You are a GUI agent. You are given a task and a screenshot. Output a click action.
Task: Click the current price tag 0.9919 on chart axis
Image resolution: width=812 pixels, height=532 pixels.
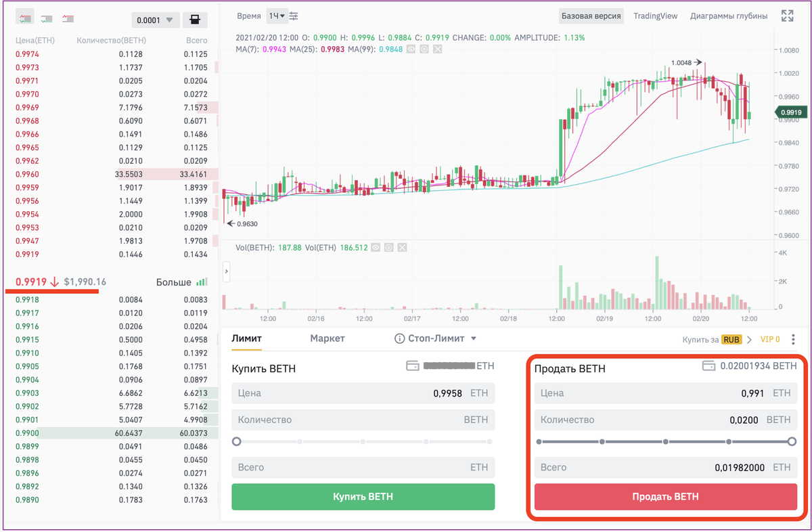pos(790,113)
